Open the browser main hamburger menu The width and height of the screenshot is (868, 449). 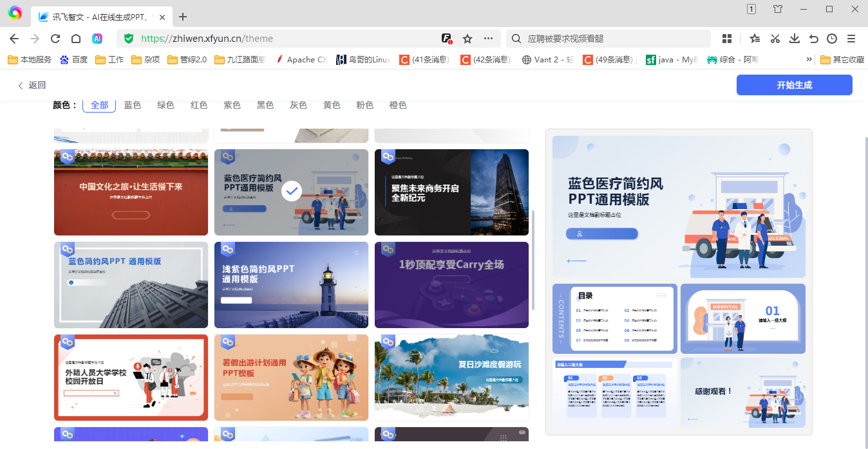[851, 39]
